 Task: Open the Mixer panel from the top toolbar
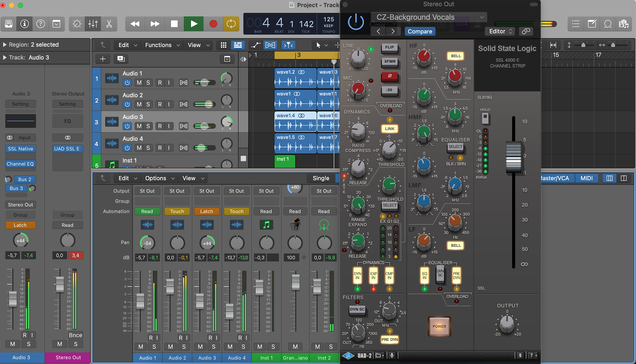[x=93, y=24]
